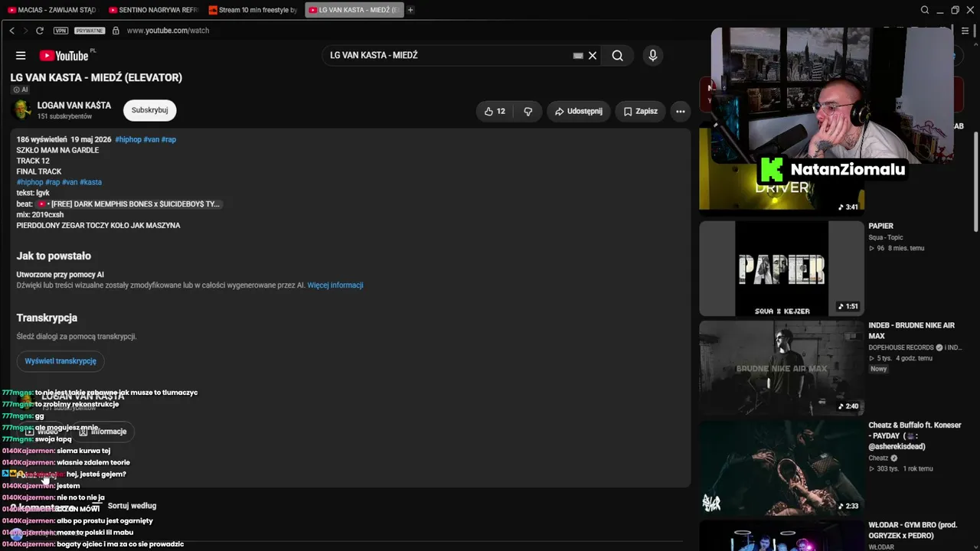Switch to the MACIAS - ZAWIJAM STĄD tab

pyautogui.click(x=52, y=10)
